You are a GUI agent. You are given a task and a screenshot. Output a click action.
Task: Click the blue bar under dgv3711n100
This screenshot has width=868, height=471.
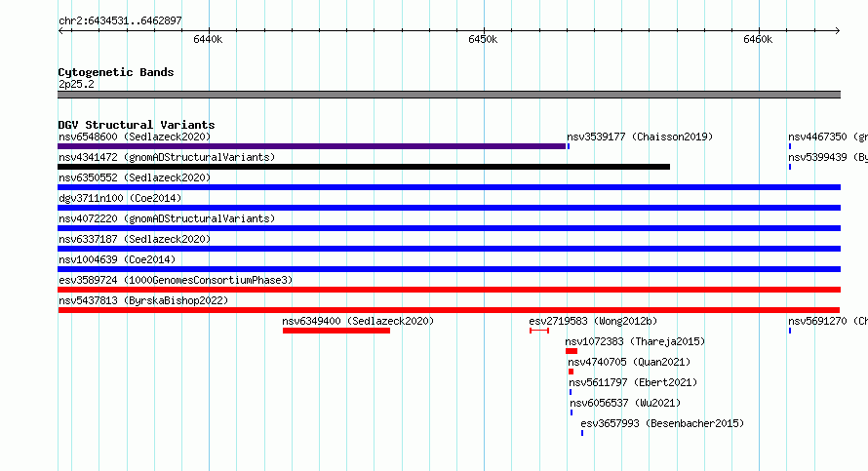click(449, 208)
